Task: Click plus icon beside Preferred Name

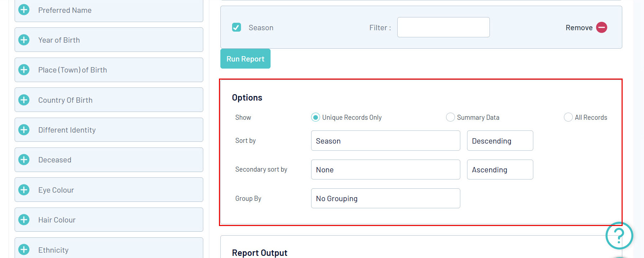Action: (x=24, y=10)
